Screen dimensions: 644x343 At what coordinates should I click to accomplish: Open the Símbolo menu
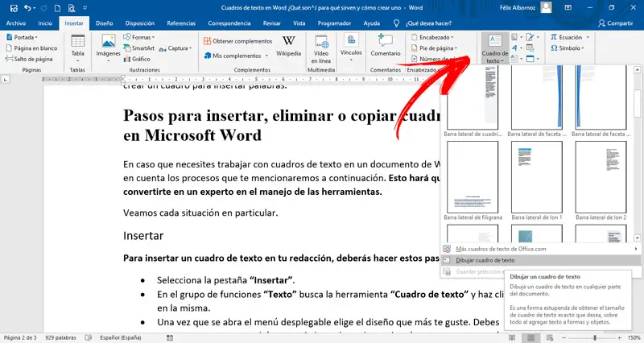(568, 48)
